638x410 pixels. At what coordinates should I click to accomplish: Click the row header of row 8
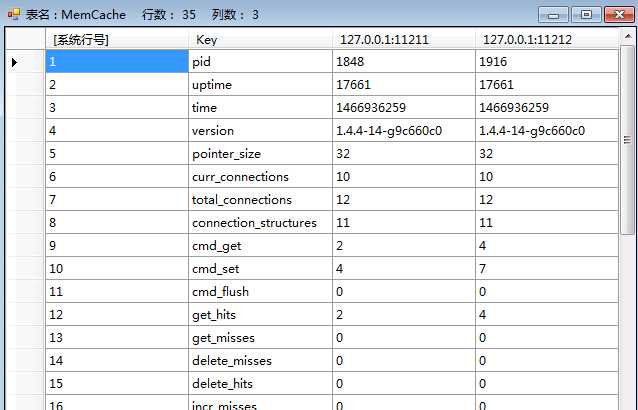pyautogui.click(x=25, y=222)
